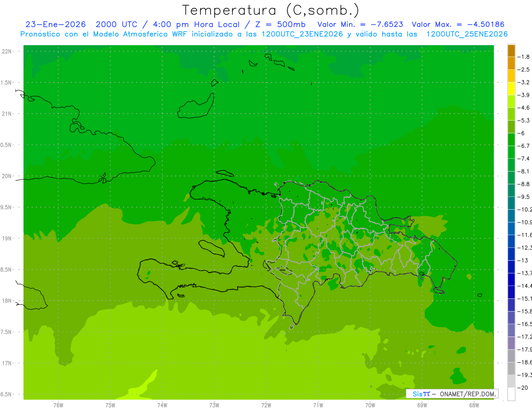
Task: Click the '-3.2' colorbar value
Action: pyautogui.click(x=524, y=82)
